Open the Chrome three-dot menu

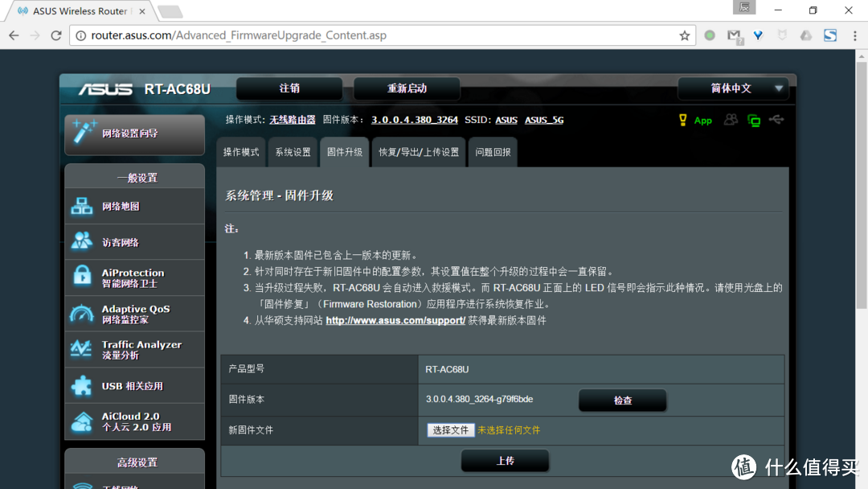pos(854,35)
